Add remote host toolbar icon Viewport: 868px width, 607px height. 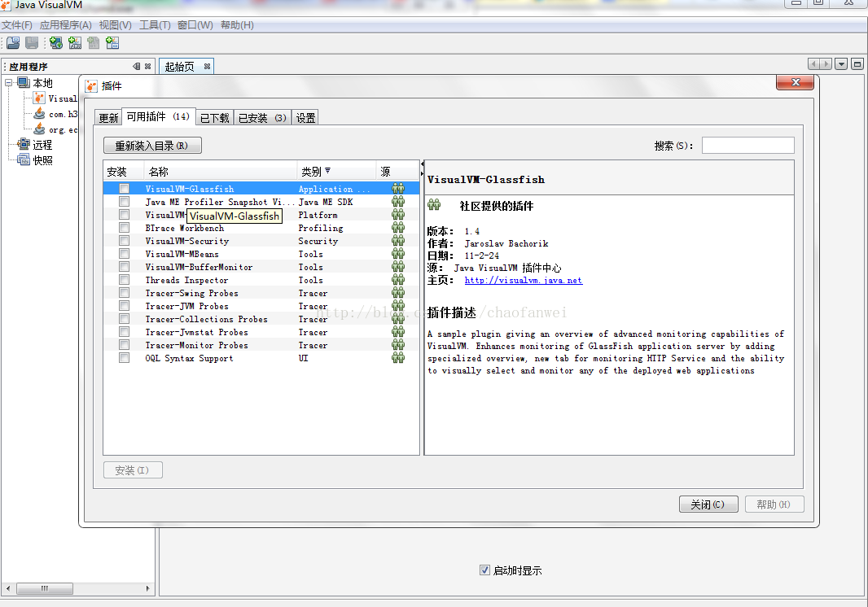coord(55,42)
